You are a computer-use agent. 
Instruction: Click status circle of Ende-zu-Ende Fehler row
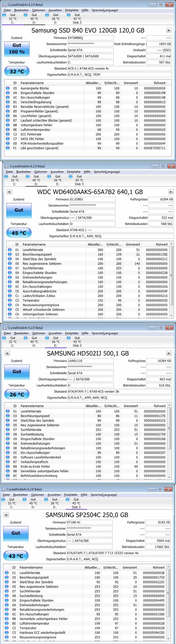pyautogui.click(x=8, y=466)
